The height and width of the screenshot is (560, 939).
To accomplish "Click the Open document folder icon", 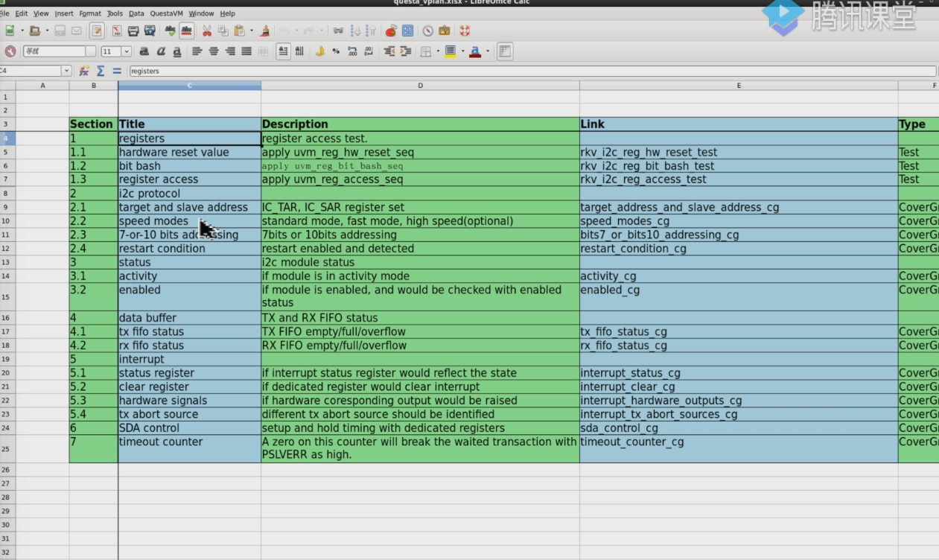I will pyautogui.click(x=34, y=31).
